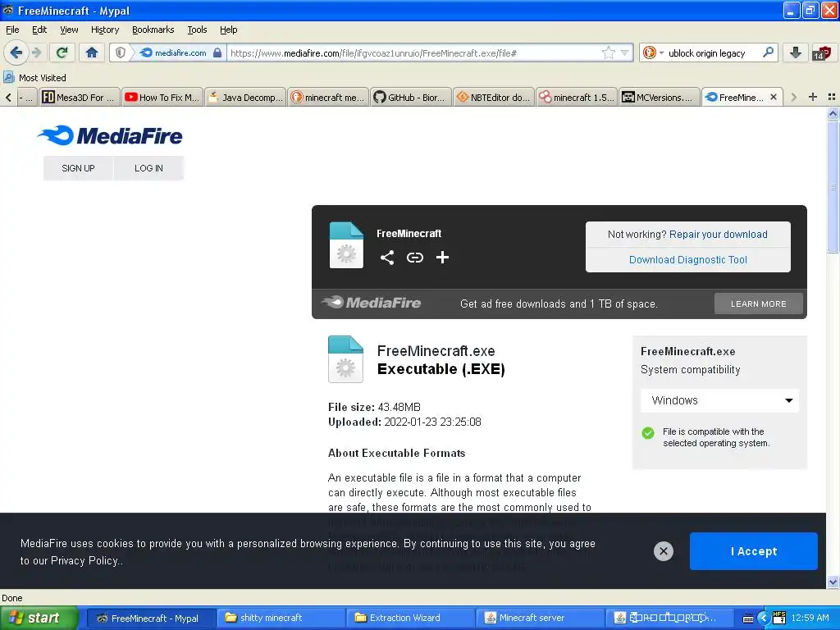Click the page scrollbar down arrow
The height and width of the screenshot is (630, 840).
point(833,582)
